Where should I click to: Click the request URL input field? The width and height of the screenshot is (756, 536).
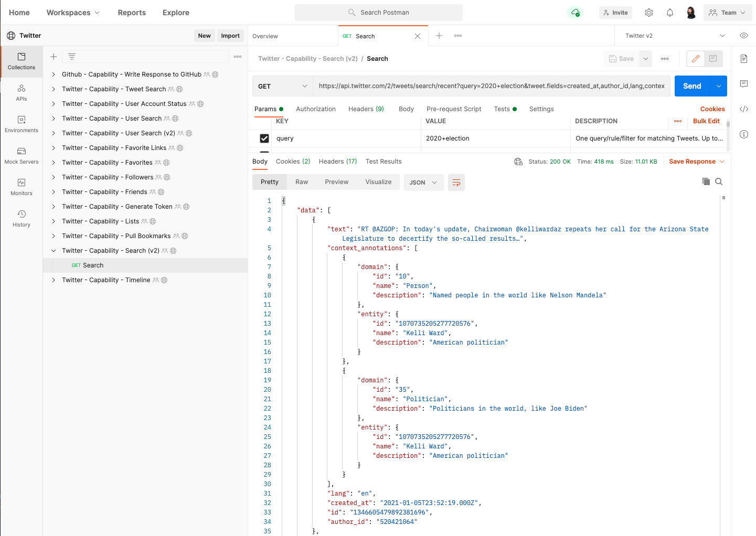click(492, 86)
